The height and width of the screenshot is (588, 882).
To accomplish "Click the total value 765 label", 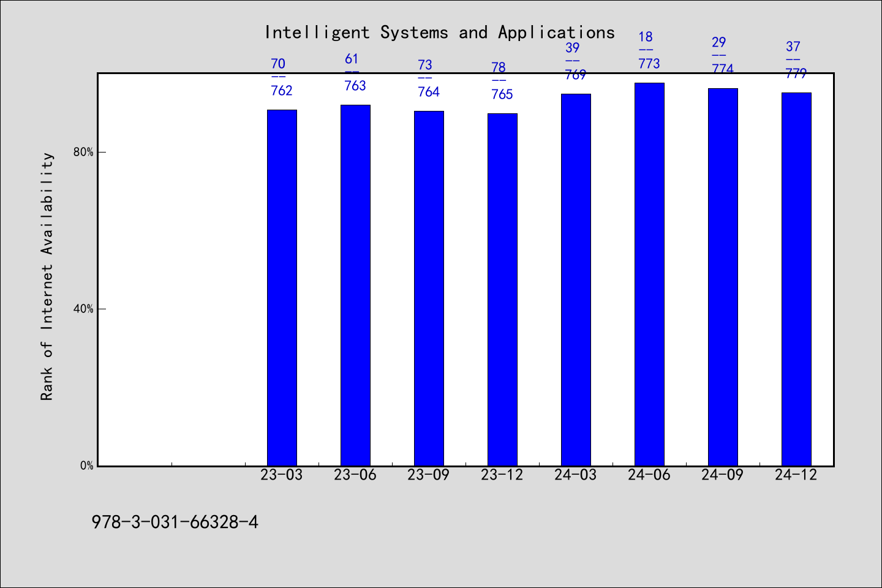I will click(502, 94).
